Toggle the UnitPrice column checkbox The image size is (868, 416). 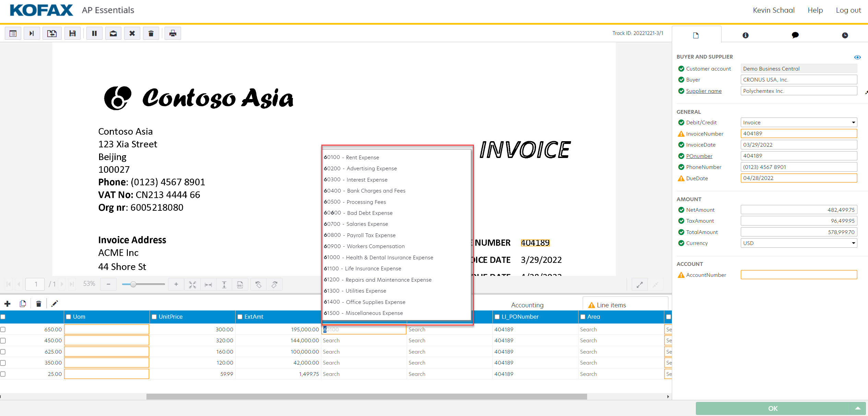[x=154, y=317]
